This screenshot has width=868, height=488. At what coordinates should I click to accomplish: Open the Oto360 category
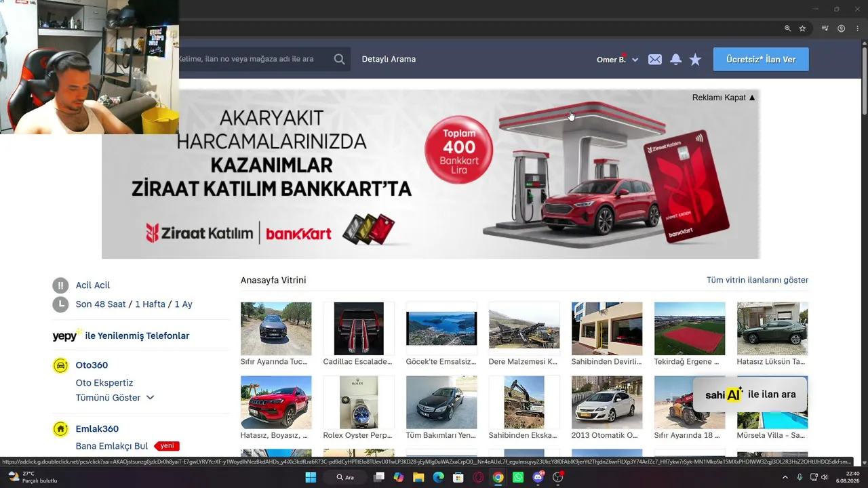(x=92, y=365)
